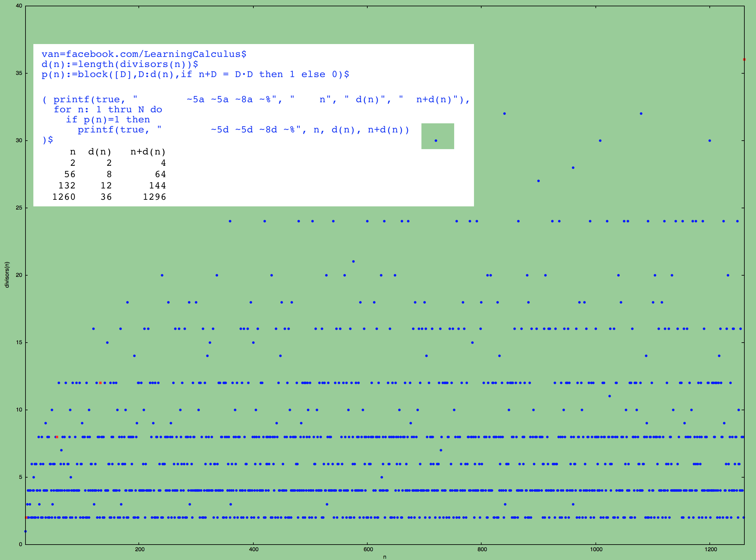Image resolution: width=756 pixels, height=560 pixels.
Task: Click the 'p(n):=block([D],D:d(n)...' code line
Action: click(x=195, y=75)
